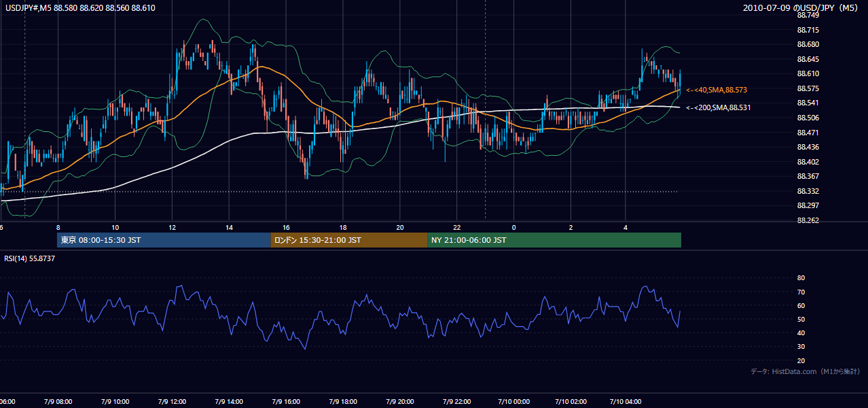Click price axis value 88.575

pyautogui.click(x=808, y=88)
